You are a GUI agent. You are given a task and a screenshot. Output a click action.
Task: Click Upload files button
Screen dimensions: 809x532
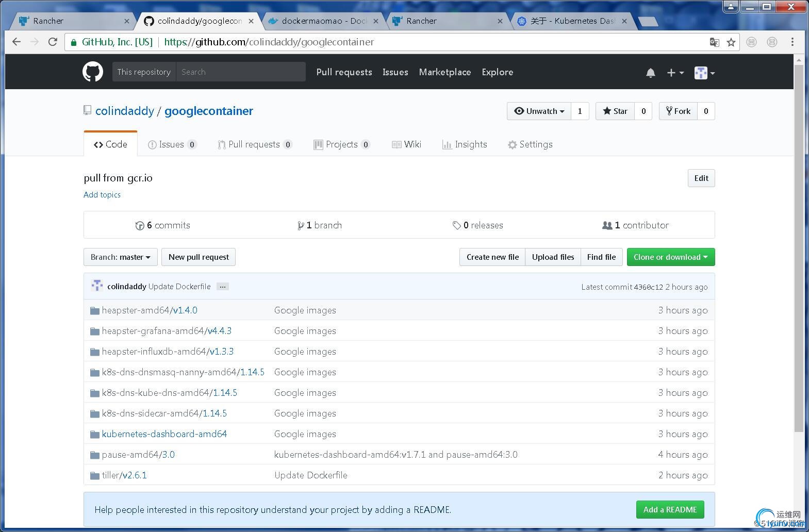(x=553, y=257)
